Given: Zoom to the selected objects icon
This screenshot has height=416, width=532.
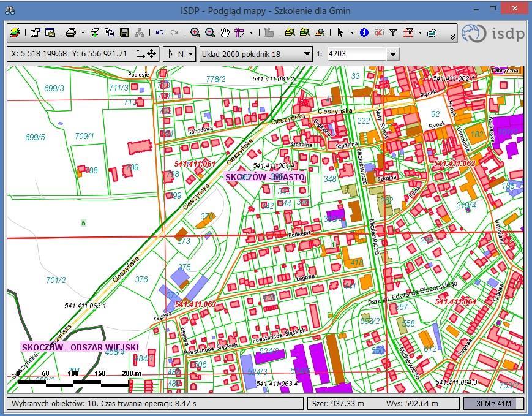Looking at the screenshot, I should 320,32.
